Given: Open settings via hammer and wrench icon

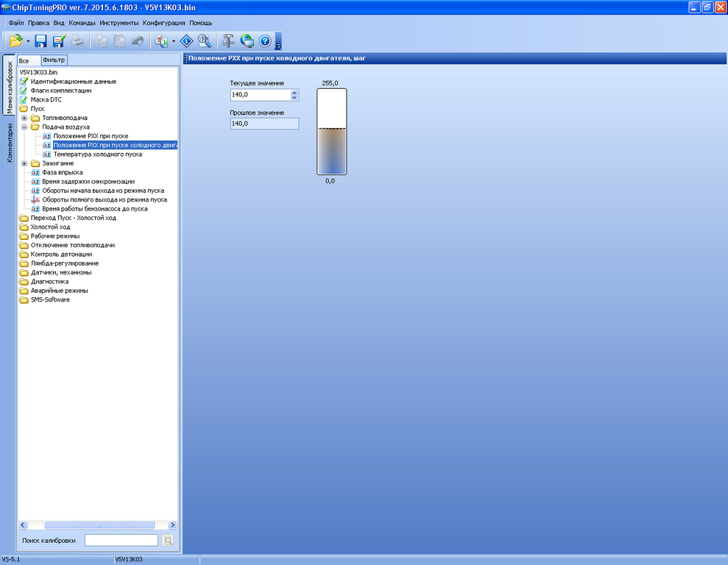Looking at the screenshot, I should click(227, 40).
